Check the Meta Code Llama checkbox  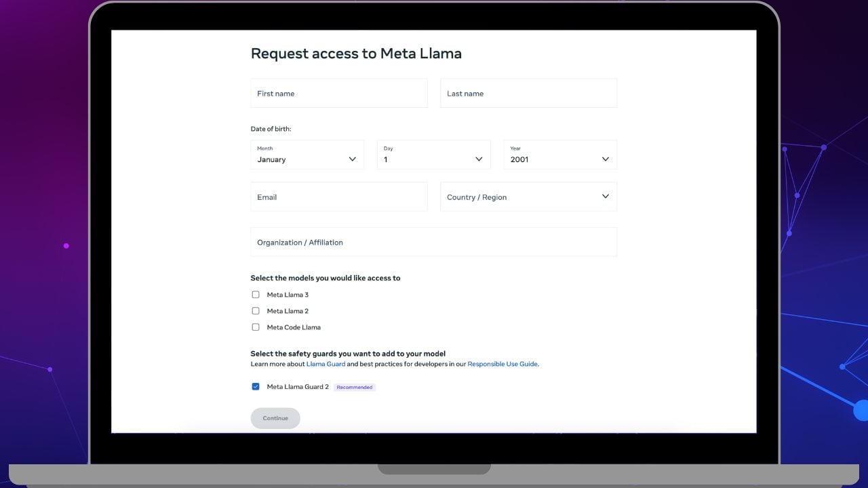pyautogui.click(x=256, y=327)
